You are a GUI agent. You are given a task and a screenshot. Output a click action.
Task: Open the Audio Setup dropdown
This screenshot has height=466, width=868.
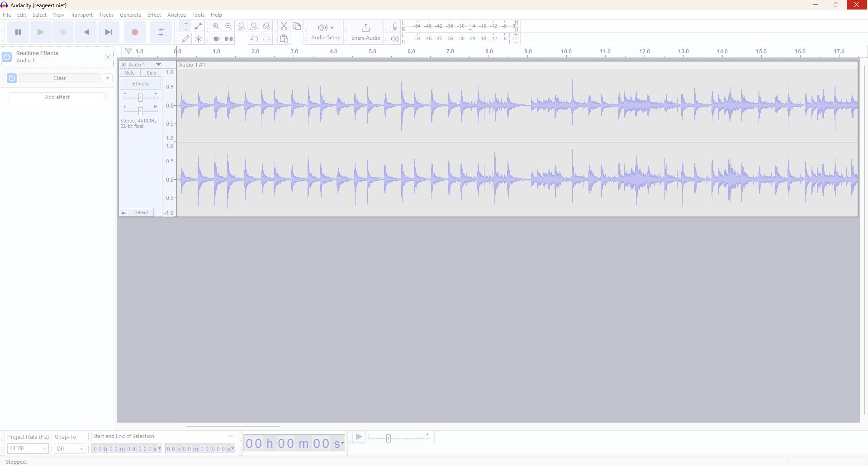[x=326, y=32]
